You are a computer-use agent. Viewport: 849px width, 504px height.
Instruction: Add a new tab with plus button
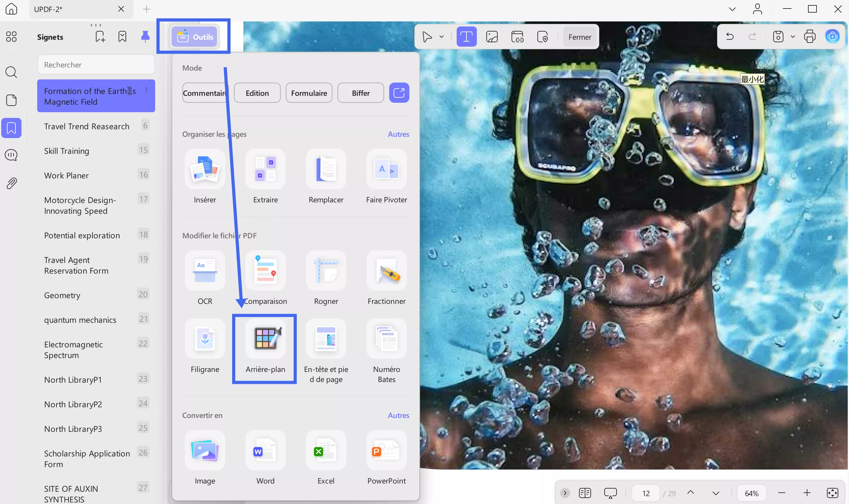[x=146, y=9]
